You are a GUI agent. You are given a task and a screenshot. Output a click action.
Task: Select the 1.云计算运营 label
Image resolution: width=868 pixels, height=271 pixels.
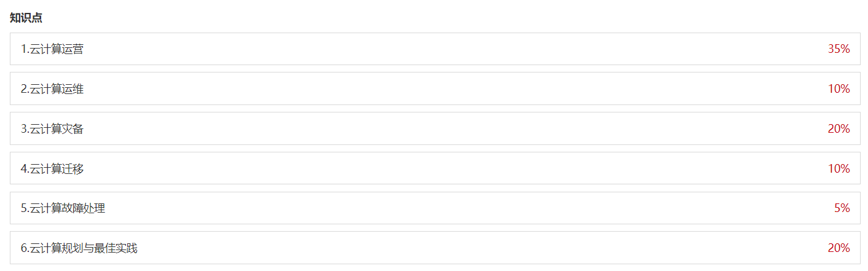pyautogui.click(x=52, y=49)
